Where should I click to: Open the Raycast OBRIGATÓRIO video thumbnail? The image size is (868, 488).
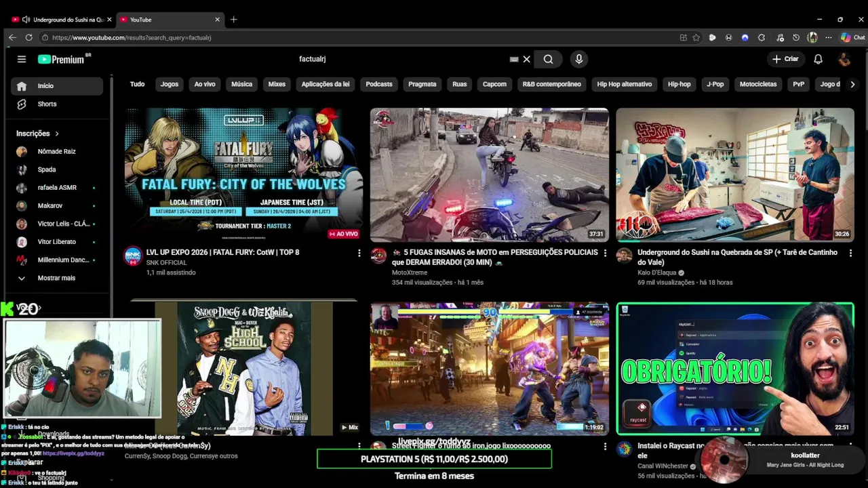[x=735, y=368]
